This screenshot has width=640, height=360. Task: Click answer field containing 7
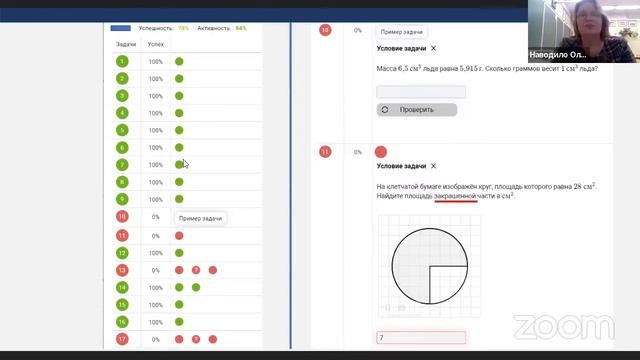(x=421, y=338)
